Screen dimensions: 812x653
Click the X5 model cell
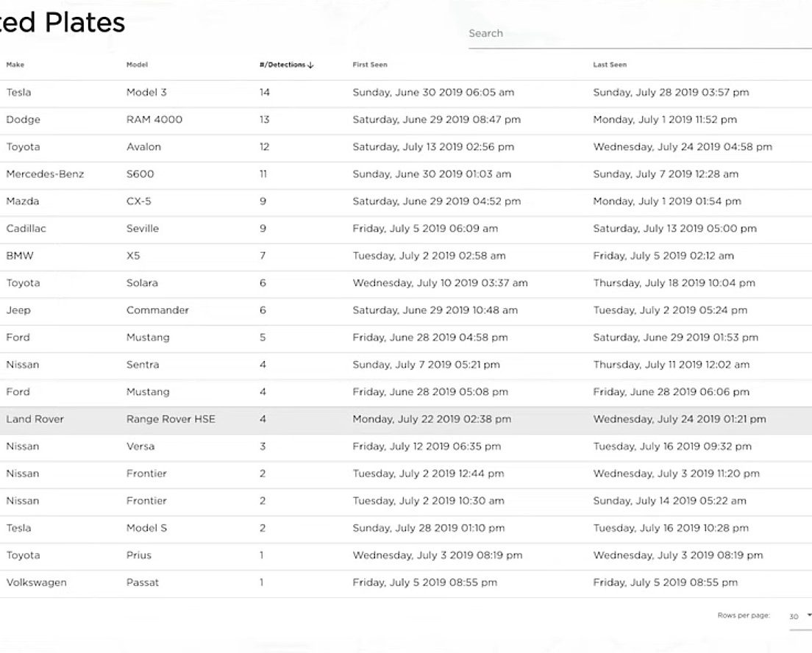click(133, 256)
